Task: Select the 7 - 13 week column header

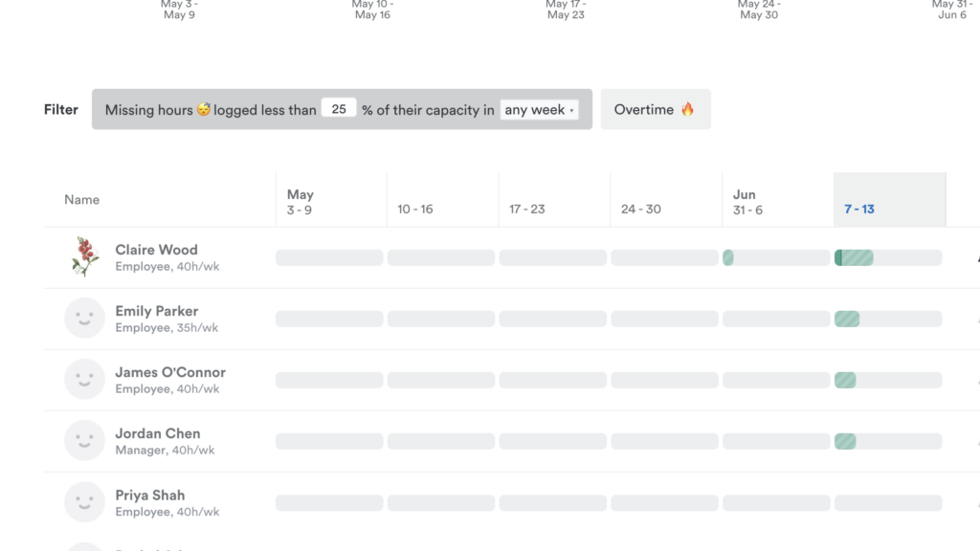Action: click(x=889, y=200)
